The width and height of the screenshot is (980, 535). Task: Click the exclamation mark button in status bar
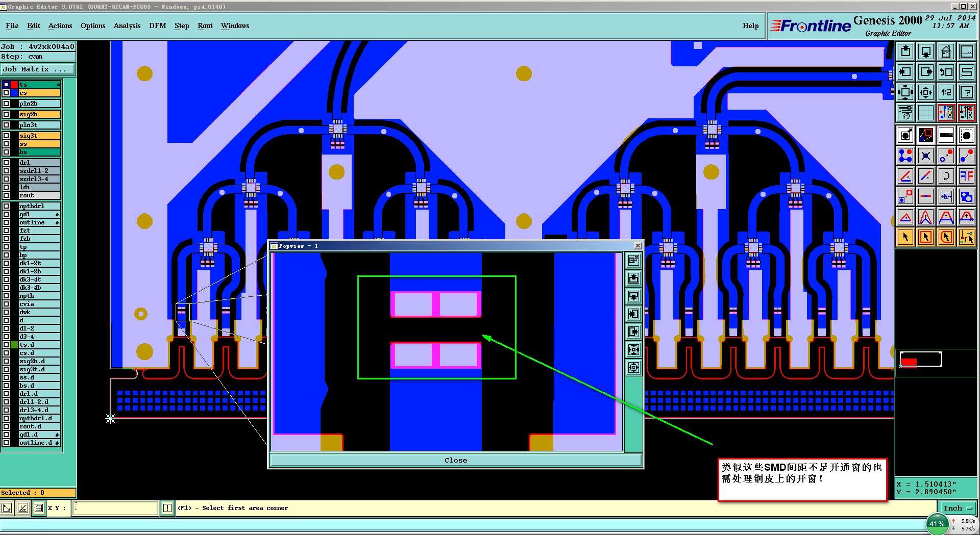(x=167, y=508)
